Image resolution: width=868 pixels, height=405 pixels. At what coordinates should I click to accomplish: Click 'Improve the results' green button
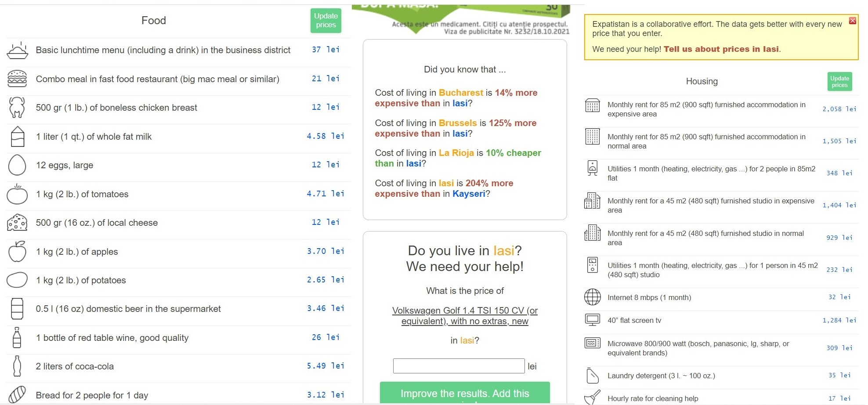point(464,393)
